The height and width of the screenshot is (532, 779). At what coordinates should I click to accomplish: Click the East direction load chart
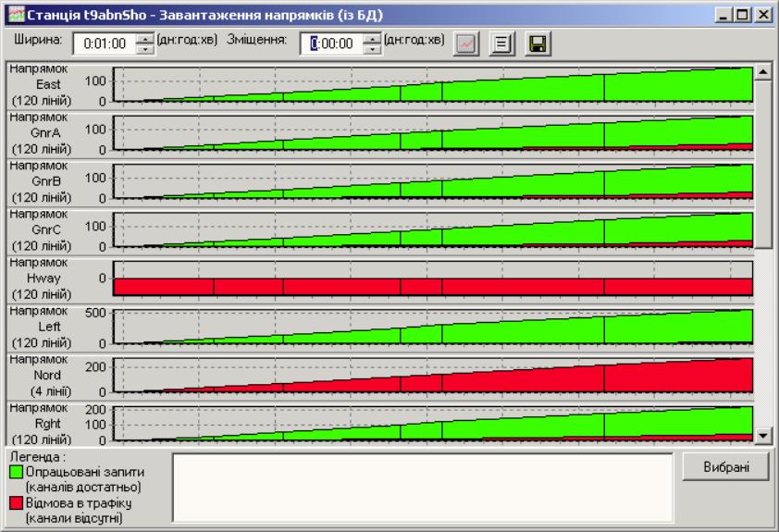[433, 84]
